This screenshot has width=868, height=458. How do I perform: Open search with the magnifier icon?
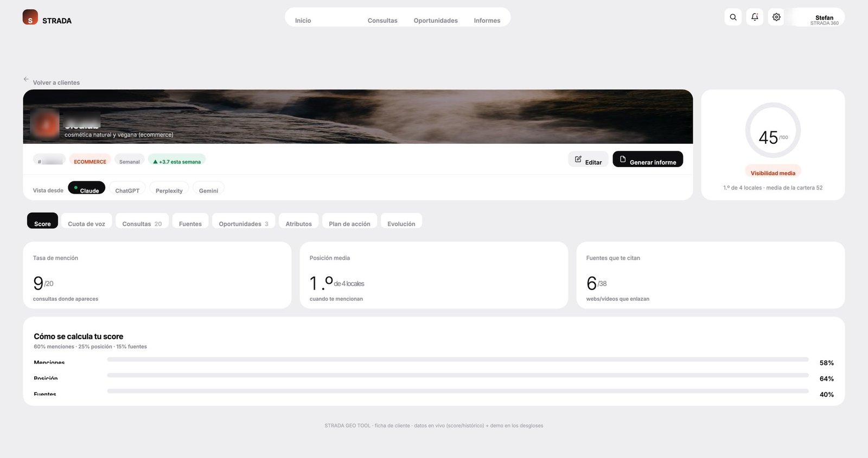point(733,17)
